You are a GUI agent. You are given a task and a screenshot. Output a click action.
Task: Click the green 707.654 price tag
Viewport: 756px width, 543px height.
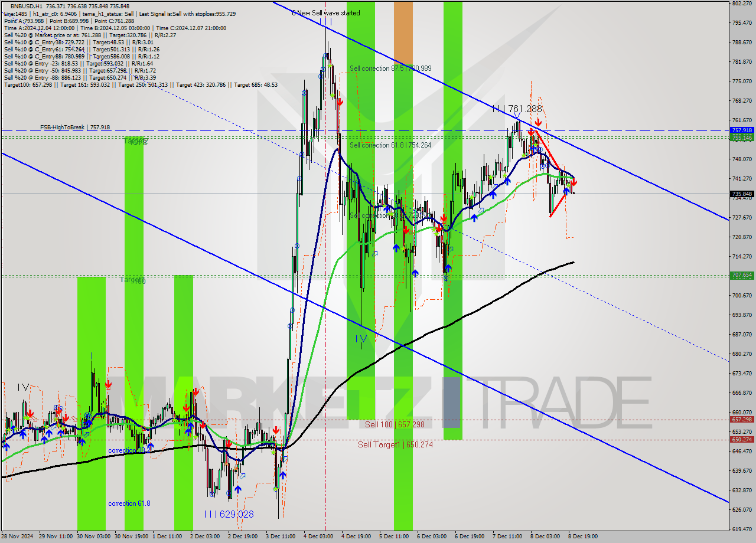(742, 275)
